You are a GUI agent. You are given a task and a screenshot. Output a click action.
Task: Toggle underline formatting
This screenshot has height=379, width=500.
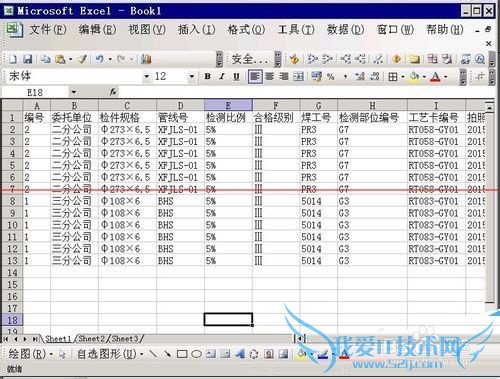click(236, 77)
